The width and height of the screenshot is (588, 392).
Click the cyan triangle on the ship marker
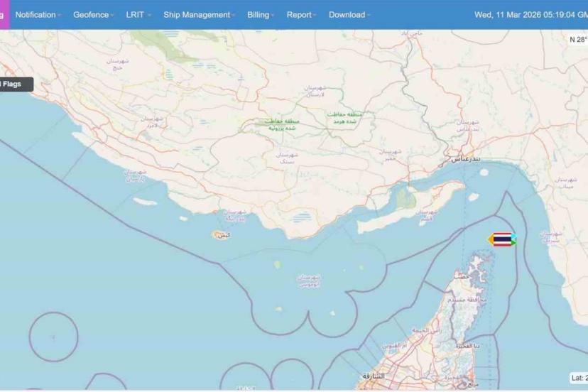click(513, 236)
